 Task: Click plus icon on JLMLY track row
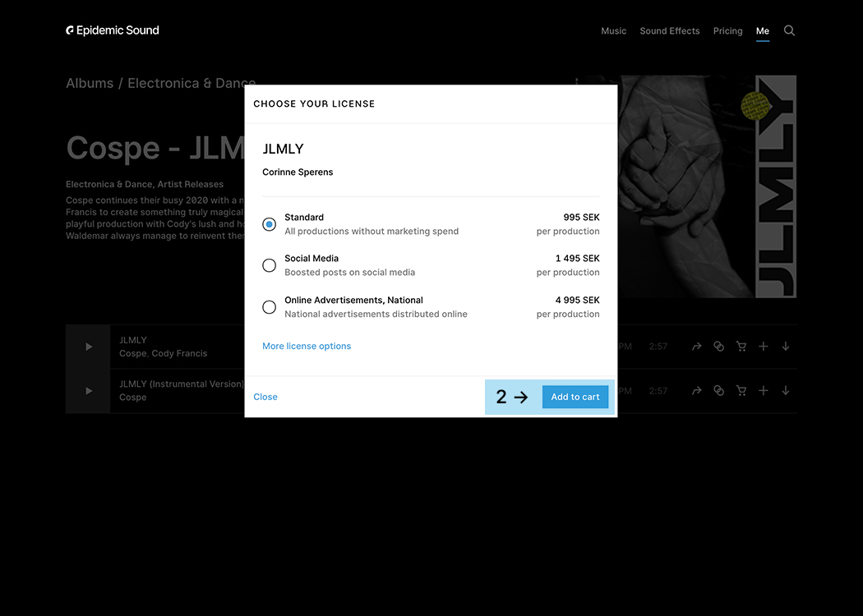coord(763,347)
